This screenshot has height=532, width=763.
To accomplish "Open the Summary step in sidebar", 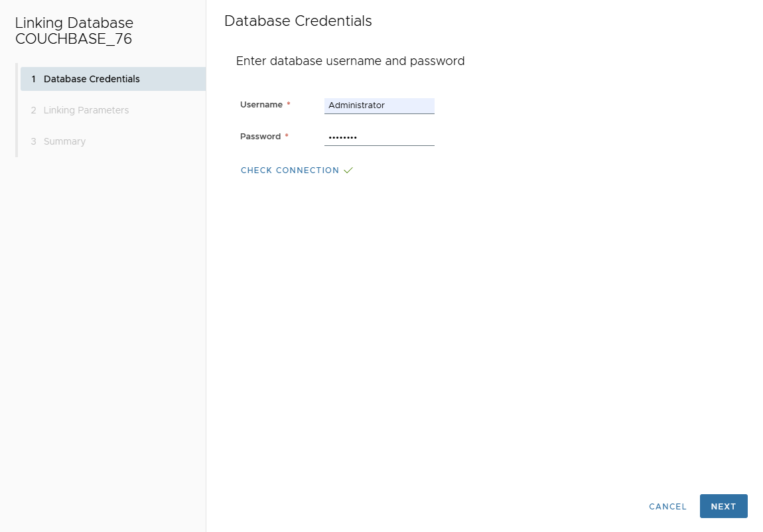I will tap(64, 141).
